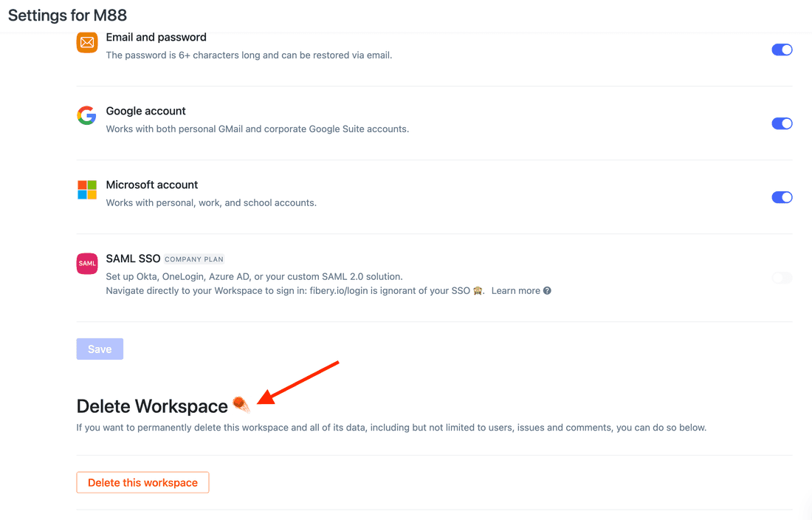Click the pink SAML icon
This screenshot has height=520, width=812.
coord(87,264)
